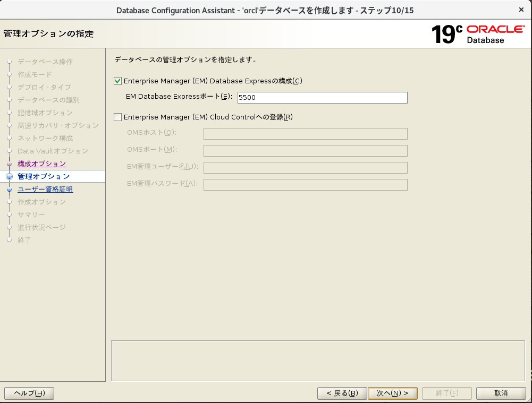Close the Database Configuration Assistant window
The image size is (532, 403).
[x=521, y=10]
